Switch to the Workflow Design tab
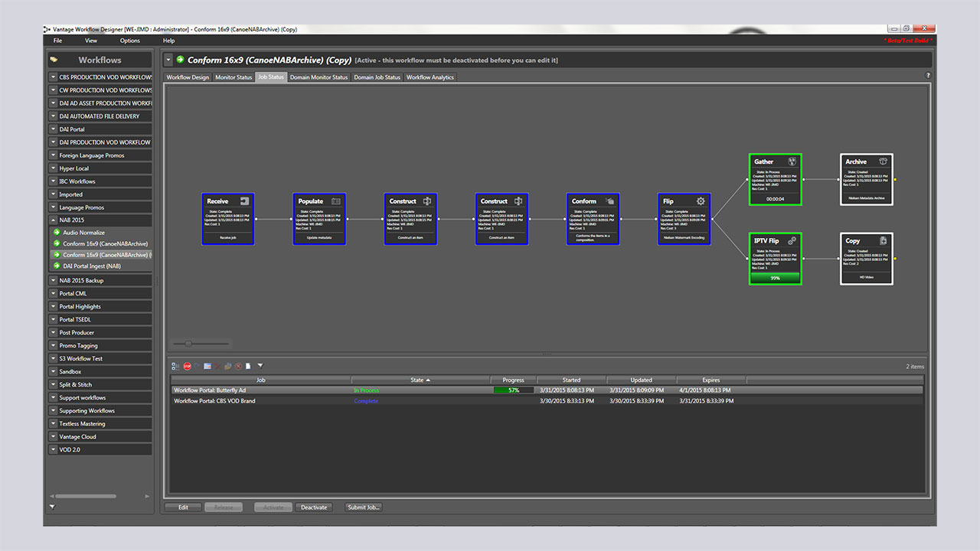Screen dimensions: 980x551 pos(188,77)
